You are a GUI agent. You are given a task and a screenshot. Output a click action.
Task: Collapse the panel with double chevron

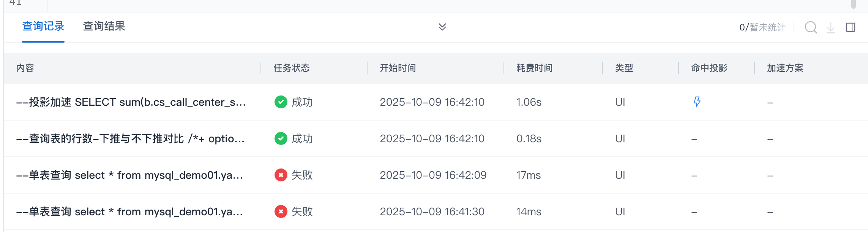click(442, 27)
